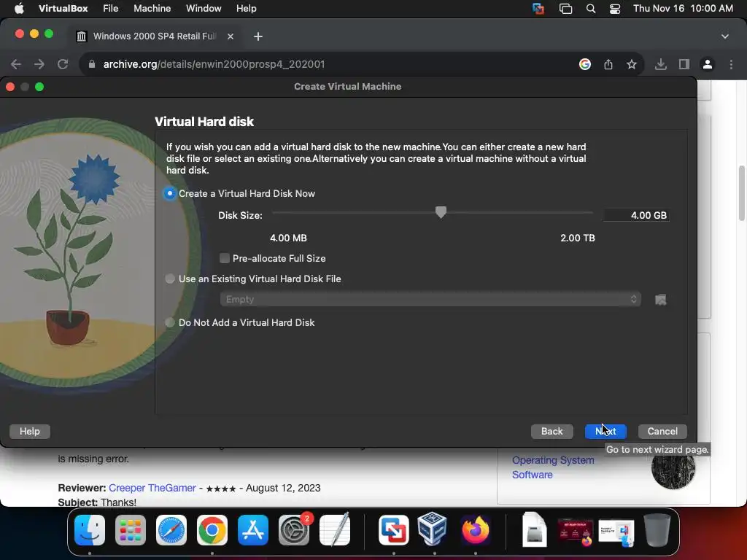Click minimized VMware window thumbnail in Dock
Viewport: 747px width, 560px height.
coord(616,532)
